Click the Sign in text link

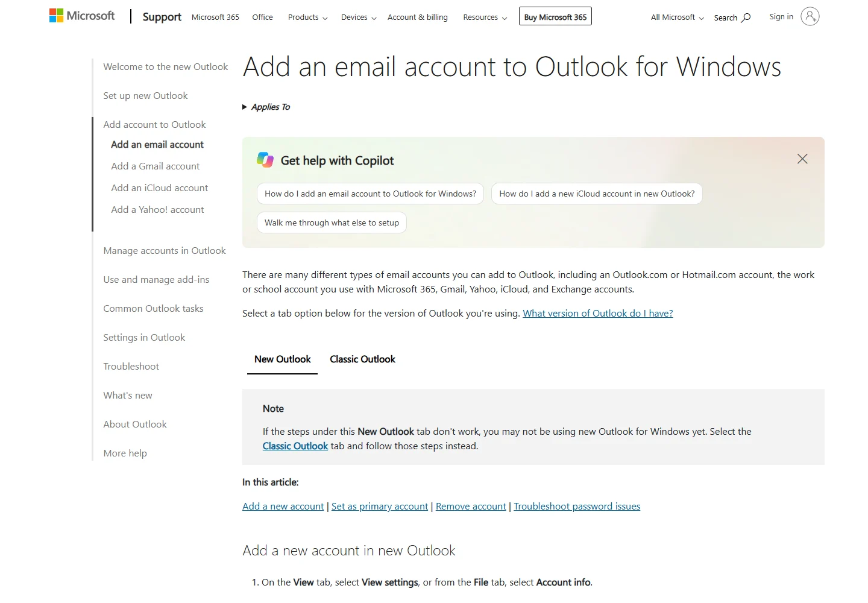781,17
